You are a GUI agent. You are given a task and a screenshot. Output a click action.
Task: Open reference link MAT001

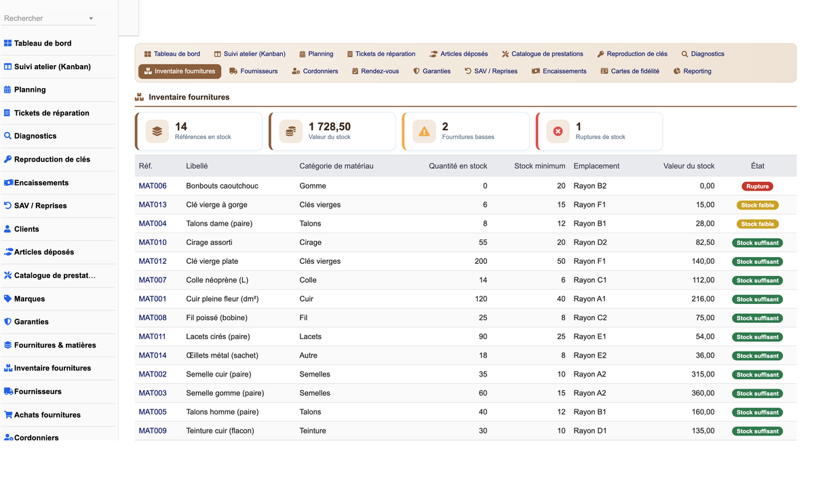pyautogui.click(x=153, y=299)
